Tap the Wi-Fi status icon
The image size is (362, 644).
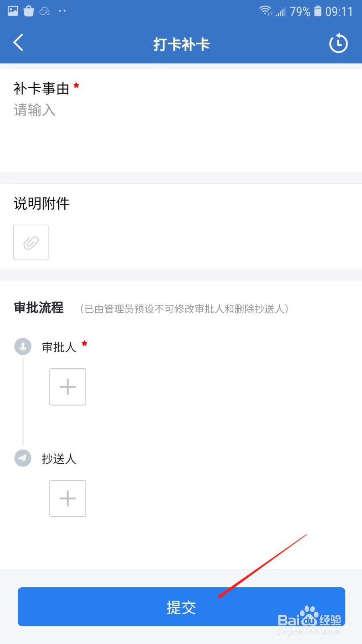[x=265, y=11]
